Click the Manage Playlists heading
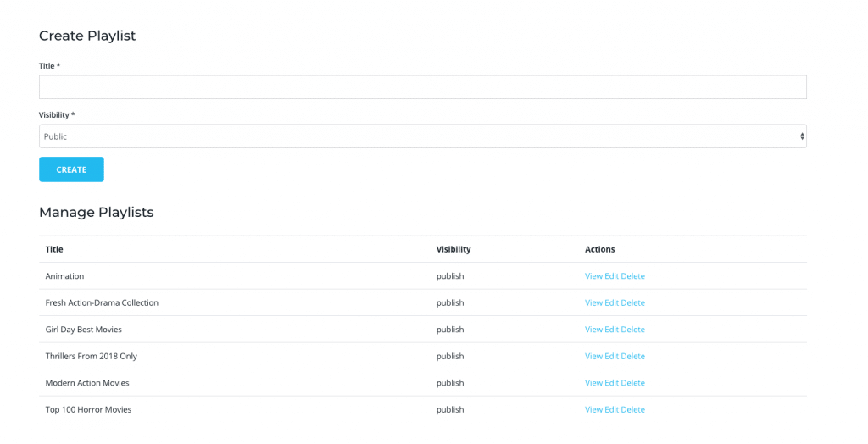868x444 pixels. point(97,213)
